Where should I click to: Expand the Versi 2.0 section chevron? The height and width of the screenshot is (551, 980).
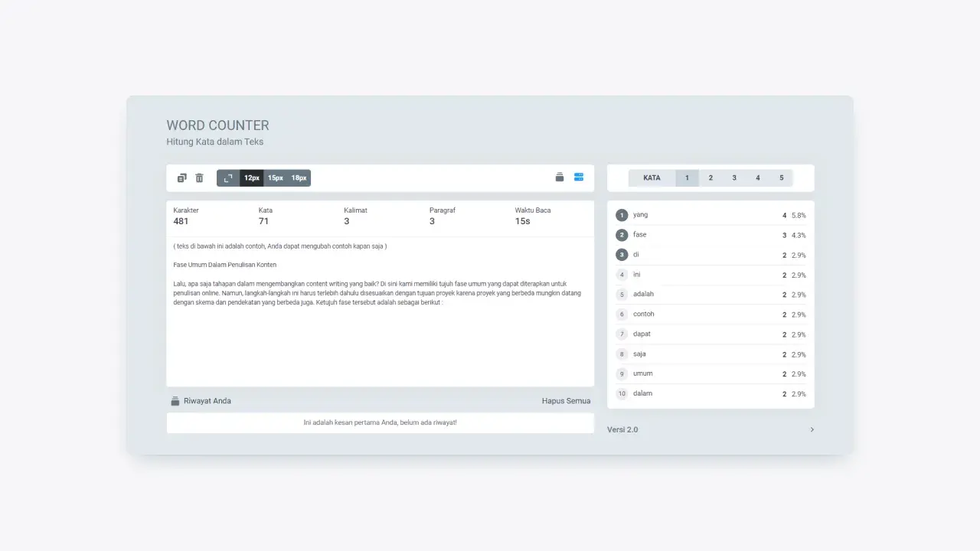pos(812,429)
